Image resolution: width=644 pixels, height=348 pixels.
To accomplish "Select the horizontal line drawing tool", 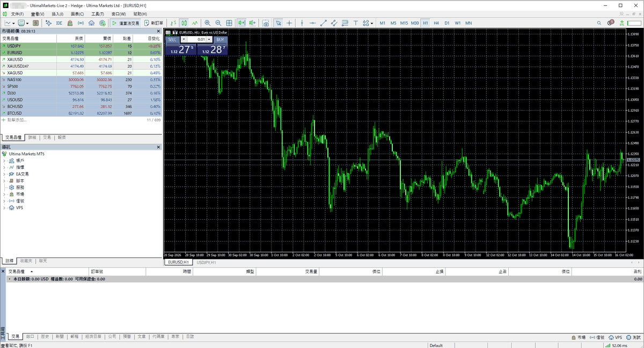I will point(312,23).
